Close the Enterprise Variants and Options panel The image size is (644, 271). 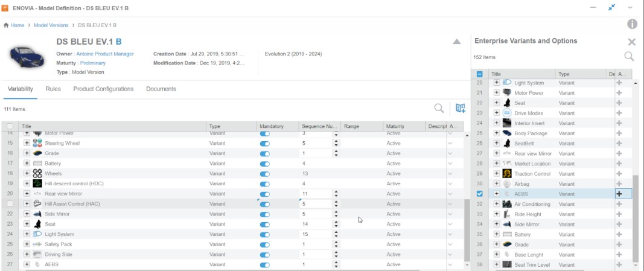632,42
